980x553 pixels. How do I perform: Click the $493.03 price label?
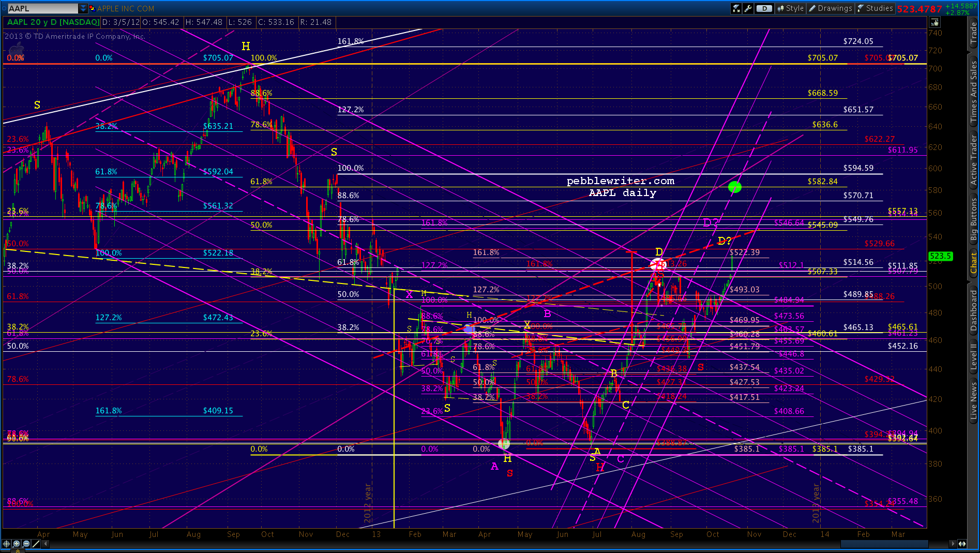click(x=745, y=290)
